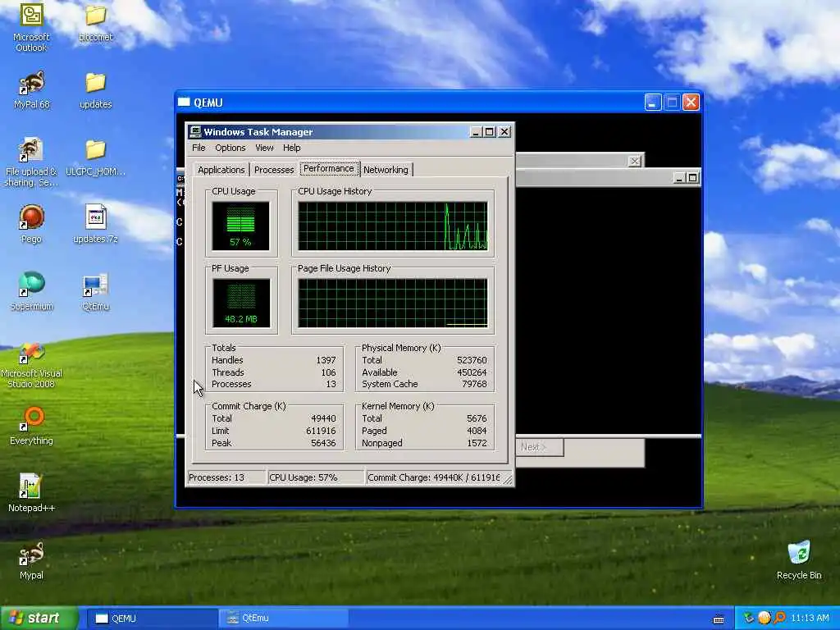Click the QEMU window title icon
Screen dimensions: 840x630
coord(184,103)
